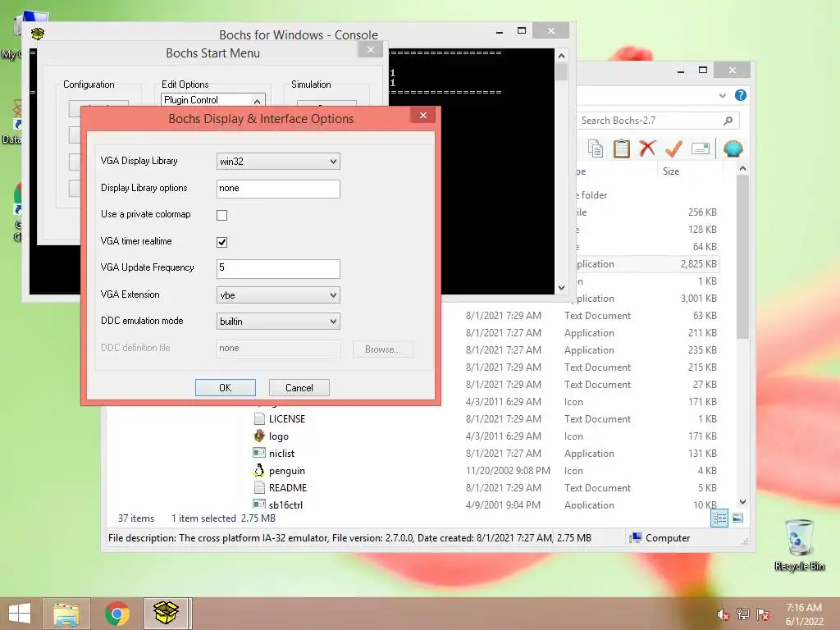Click the niclist application icon
The height and width of the screenshot is (630, 840).
[x=259, y=453]
